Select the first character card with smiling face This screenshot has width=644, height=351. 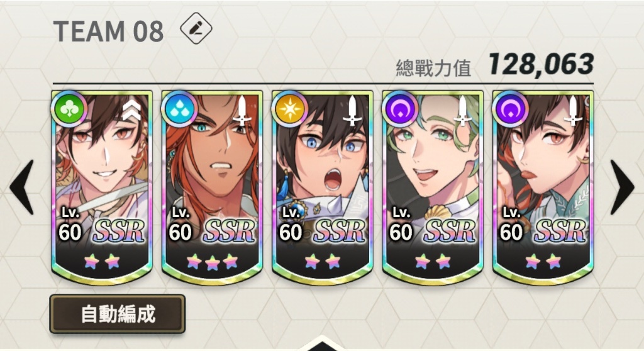tap(102, 187)
